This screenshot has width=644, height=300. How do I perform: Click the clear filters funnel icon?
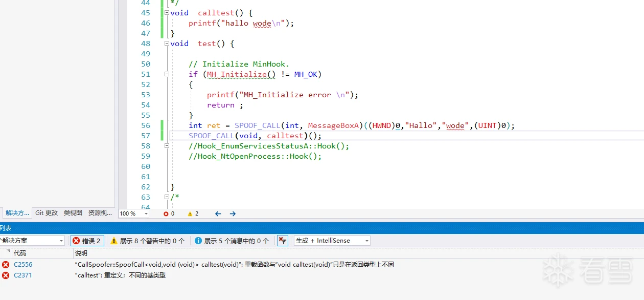tap(282, 241)
